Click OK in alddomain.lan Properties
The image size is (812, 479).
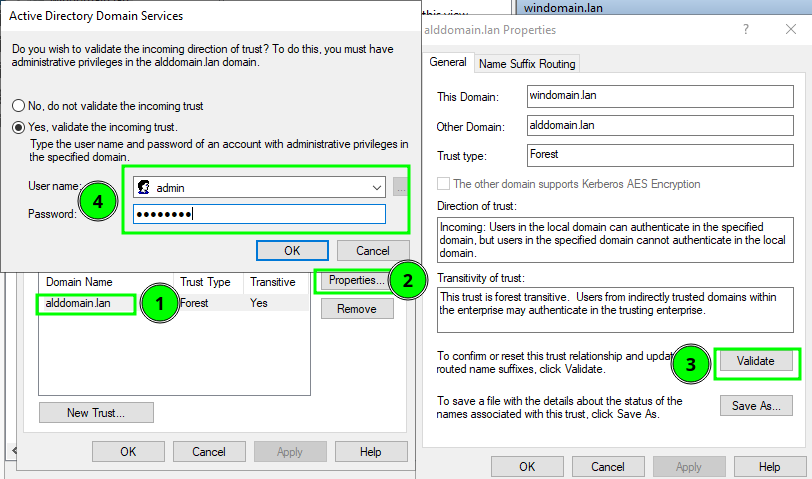point(527,467)
